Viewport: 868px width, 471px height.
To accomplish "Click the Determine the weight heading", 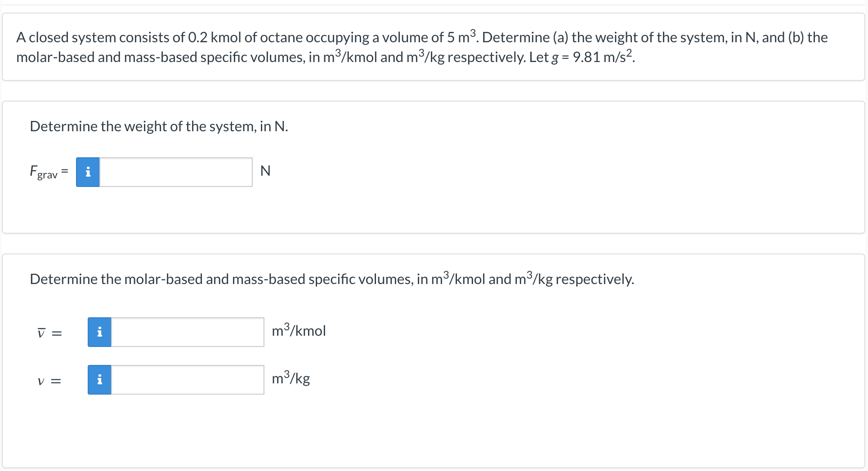I will click(159, 126).
